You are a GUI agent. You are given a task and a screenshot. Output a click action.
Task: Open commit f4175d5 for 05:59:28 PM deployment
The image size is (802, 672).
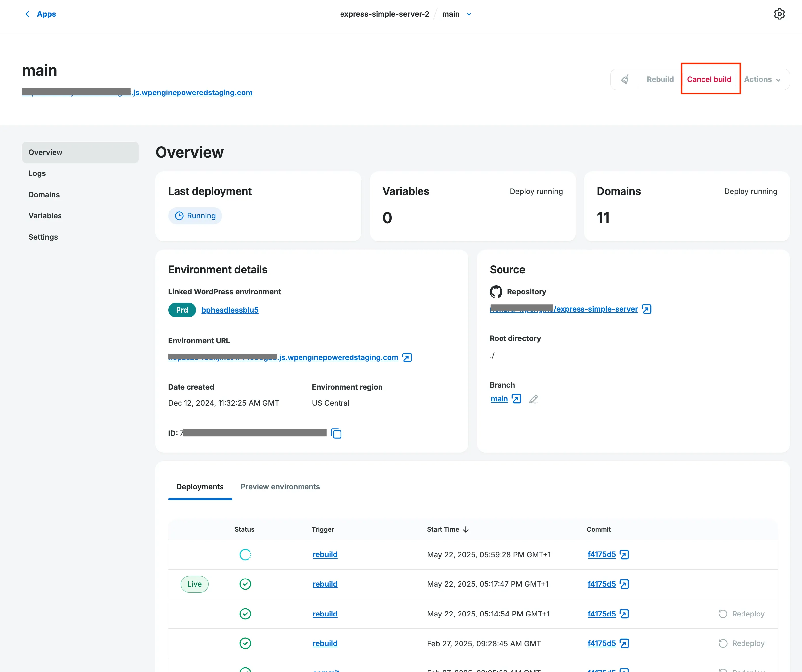[x=602, y=554]
